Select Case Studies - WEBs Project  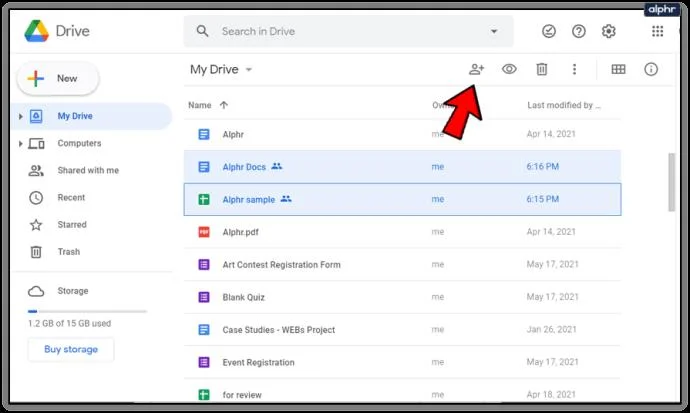[279, 330]
